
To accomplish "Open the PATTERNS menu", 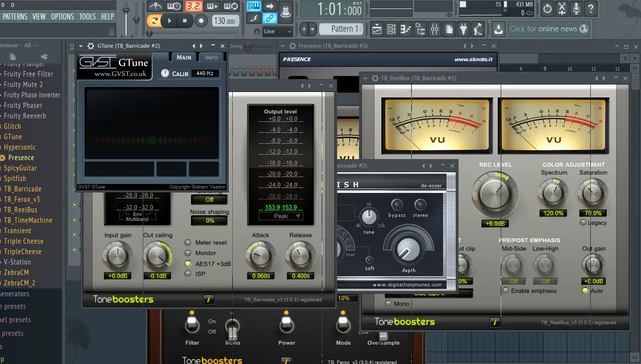I will [15, 16].
